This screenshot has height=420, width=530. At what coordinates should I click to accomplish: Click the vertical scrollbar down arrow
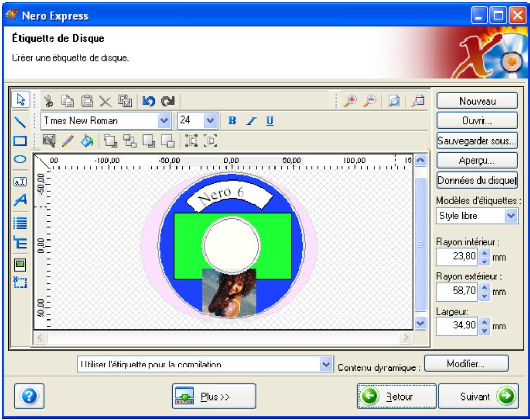click(420, 324)
